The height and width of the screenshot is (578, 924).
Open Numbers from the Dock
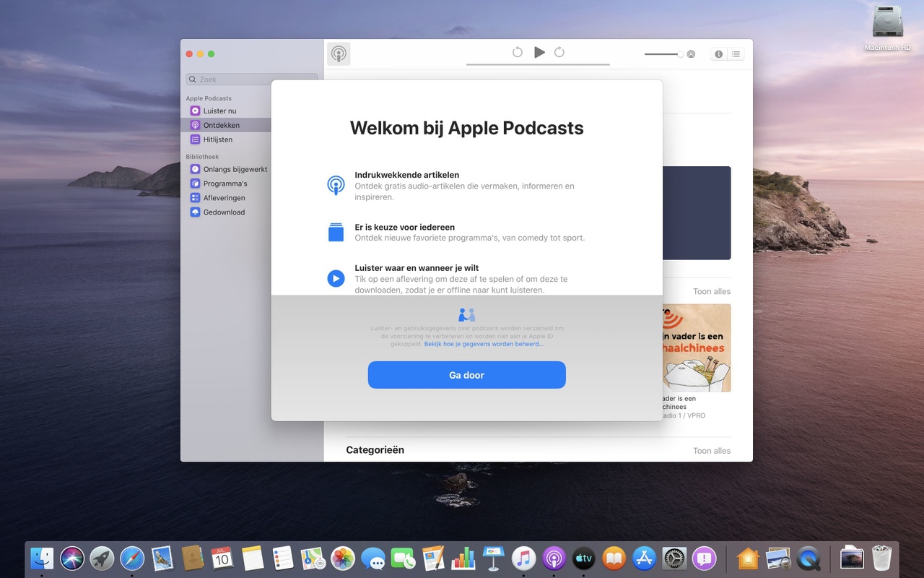[x=463, y=558]
